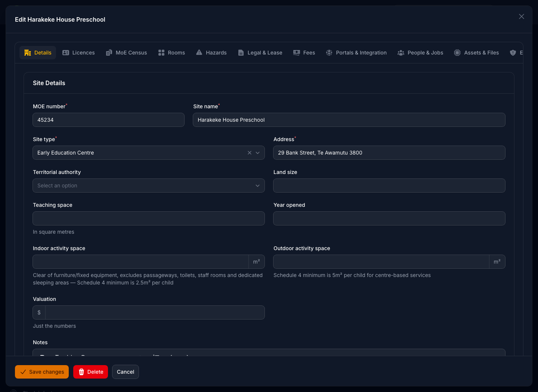Click the "Edit Harakeke House Preschool" title

click(x=60, y=19)
